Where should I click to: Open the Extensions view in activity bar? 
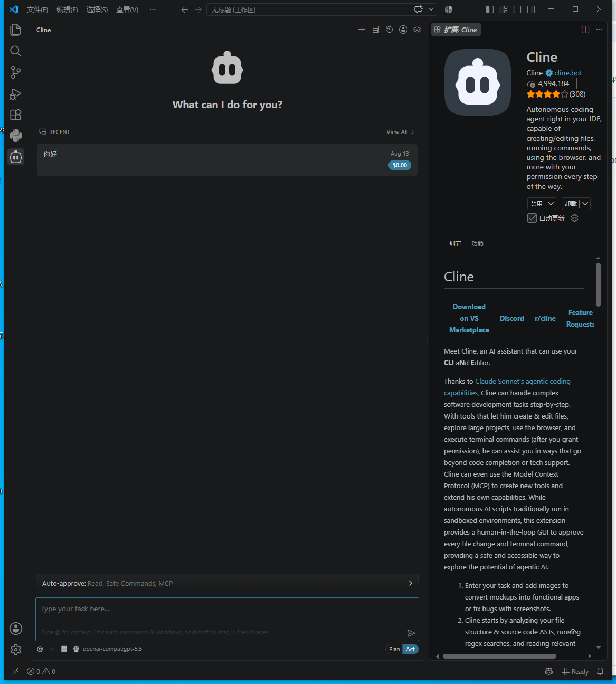point(16,115)
